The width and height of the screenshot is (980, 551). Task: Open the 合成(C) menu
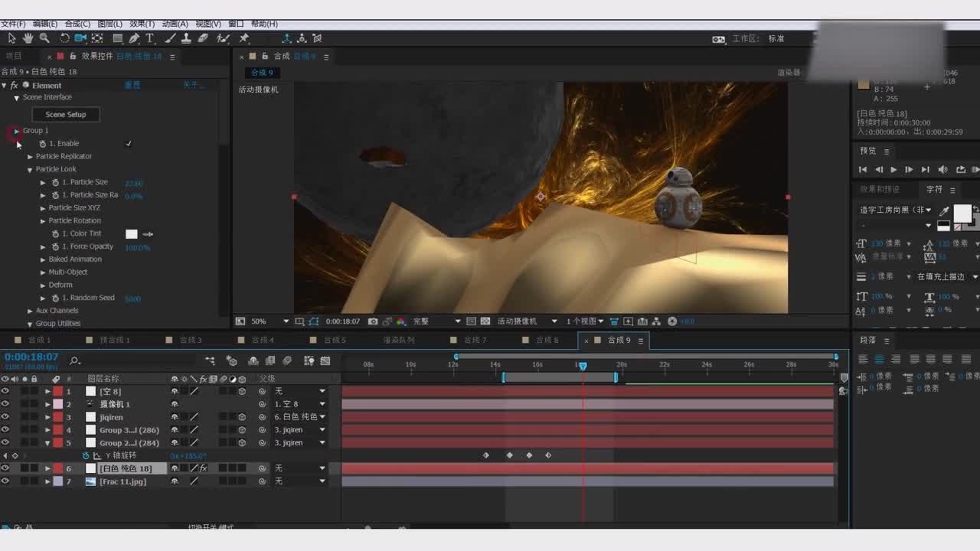pyautogui.click(x=77, y=24)
